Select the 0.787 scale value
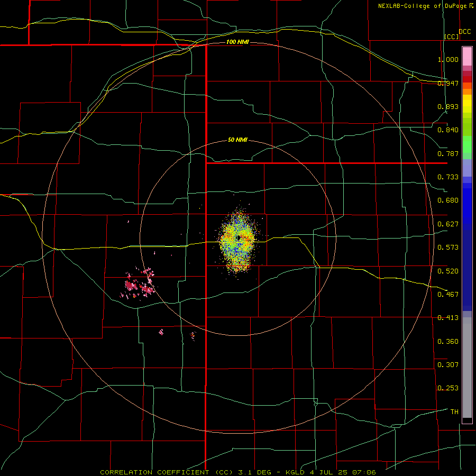The image size is (476, 476). click(448, 153)
